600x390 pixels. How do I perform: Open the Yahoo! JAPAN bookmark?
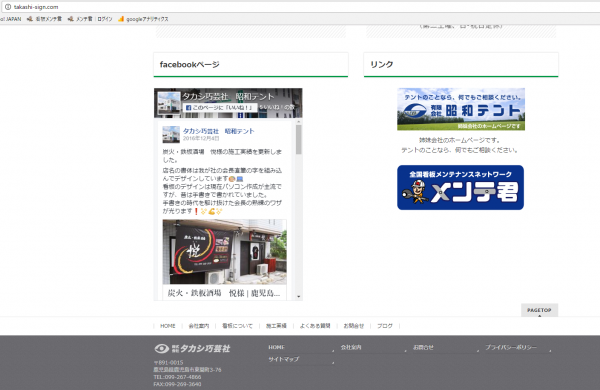pyautogui.click(x=11, y=19)
